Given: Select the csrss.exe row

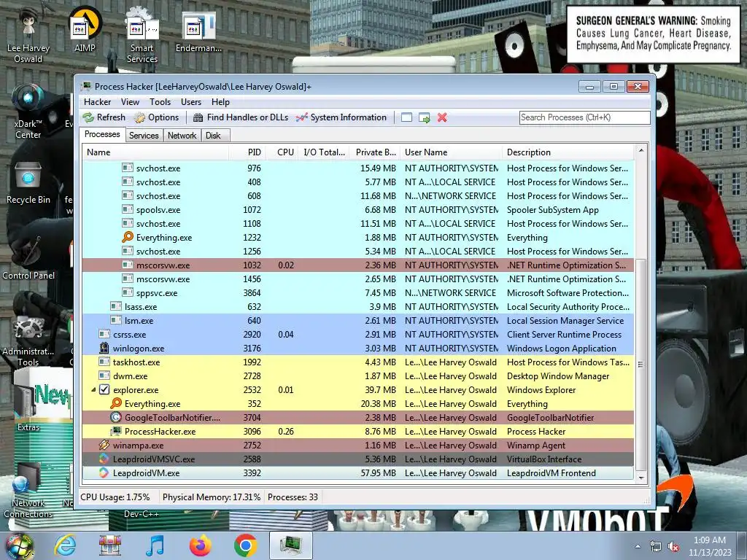Looking at the screenshot, I should pyautogui.click(x=358, y=334).
